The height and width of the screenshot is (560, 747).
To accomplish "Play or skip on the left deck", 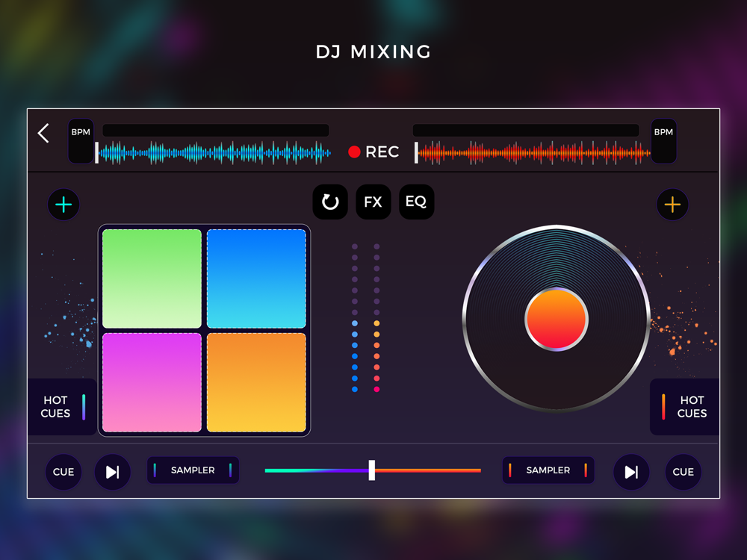I will click(x=113, y=472).
